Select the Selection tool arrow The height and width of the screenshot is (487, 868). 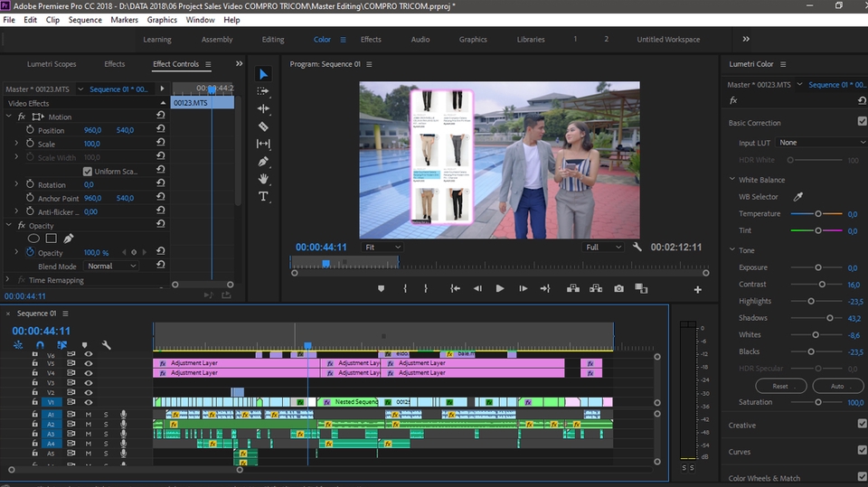263,74
